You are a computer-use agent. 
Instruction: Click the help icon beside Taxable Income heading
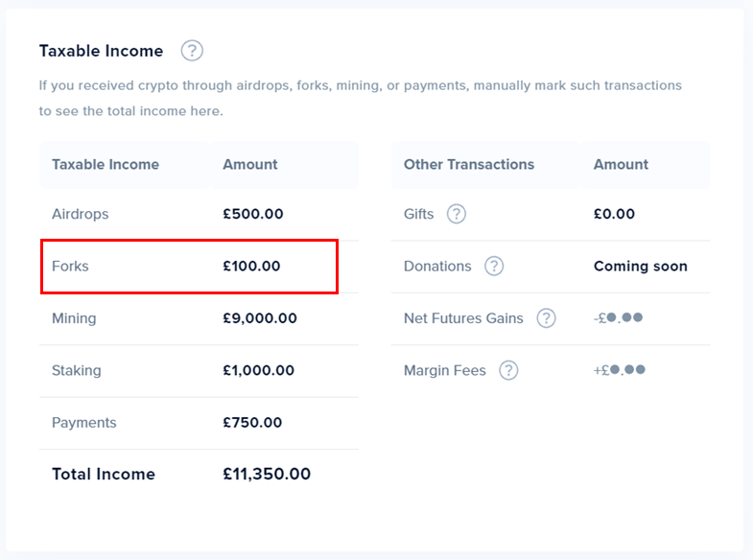coord(192,51)
